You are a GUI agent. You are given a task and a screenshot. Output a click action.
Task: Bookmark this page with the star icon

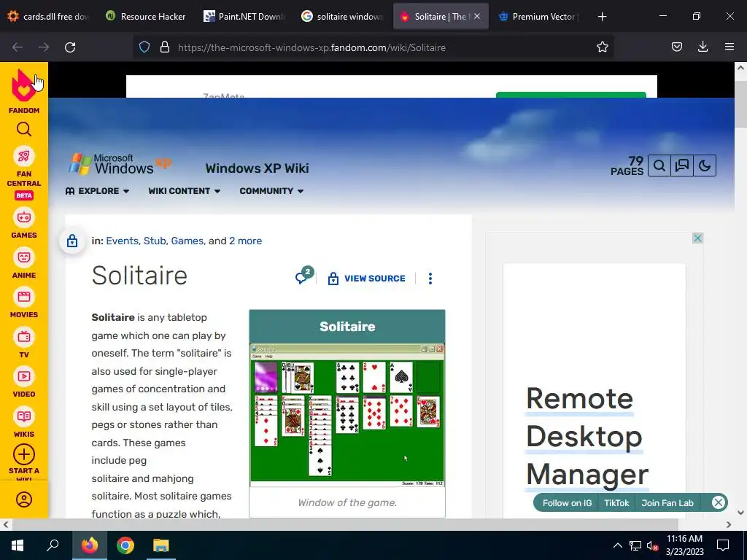602,47
